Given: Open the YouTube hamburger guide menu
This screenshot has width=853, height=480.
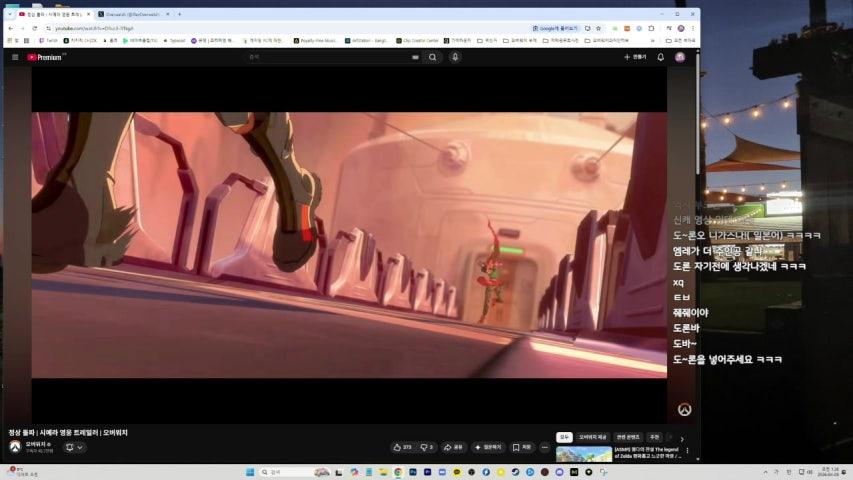Looking at the screenshot, I should coord(15,57).
